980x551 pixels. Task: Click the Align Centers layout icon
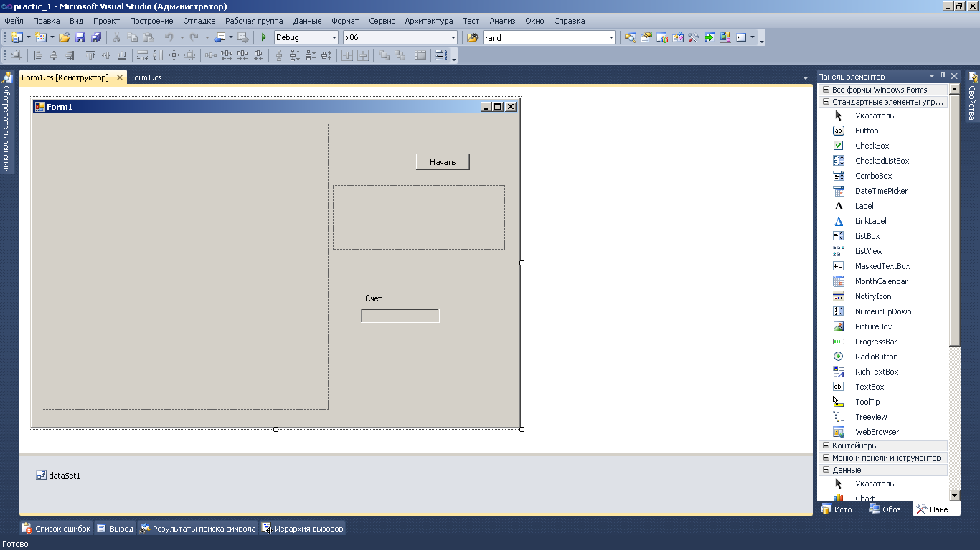pos(54,55)
